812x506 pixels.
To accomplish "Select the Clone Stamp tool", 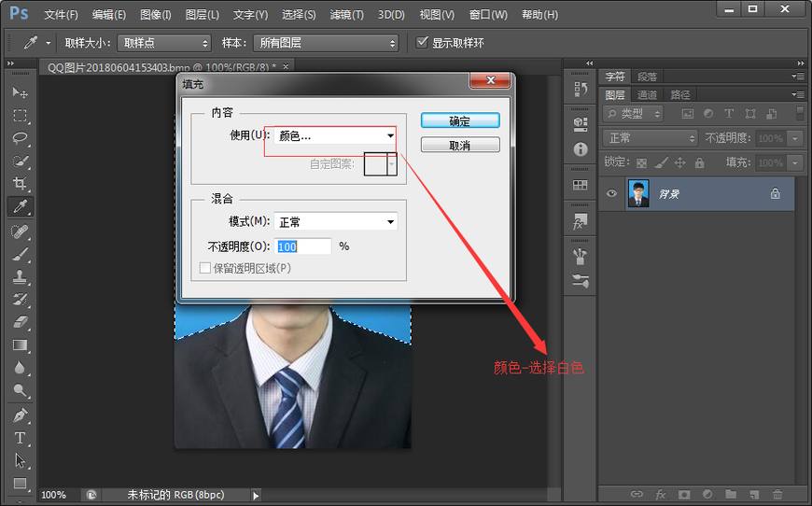I will tap(21, 277).
